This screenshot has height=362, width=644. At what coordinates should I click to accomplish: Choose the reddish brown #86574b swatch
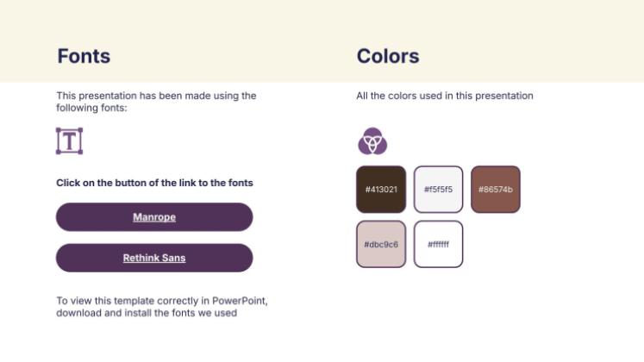tap(496, 189)
